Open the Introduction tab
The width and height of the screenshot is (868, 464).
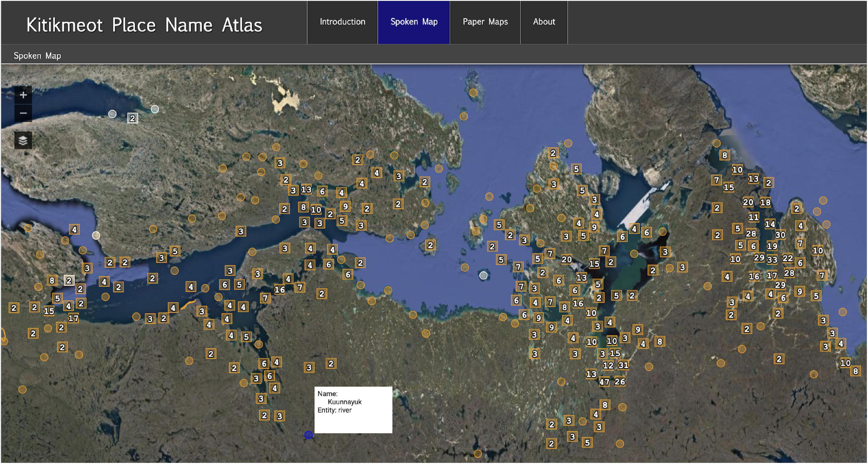click(342, 22)
